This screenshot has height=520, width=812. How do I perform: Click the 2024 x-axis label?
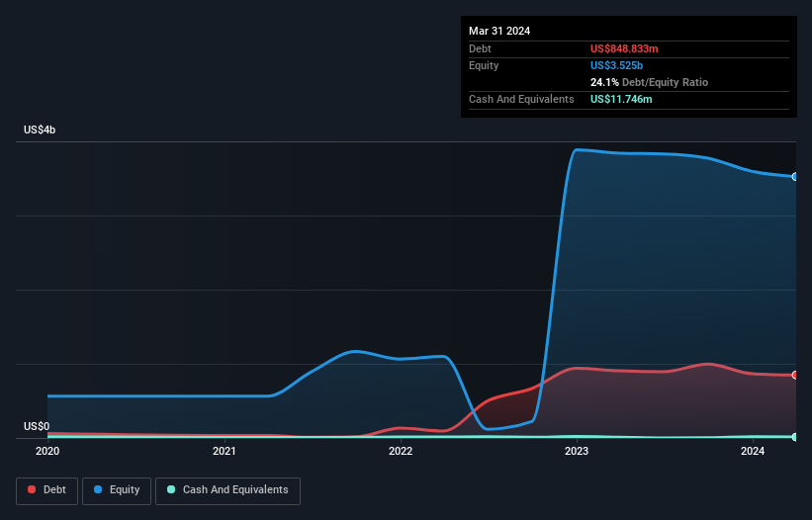753,451
